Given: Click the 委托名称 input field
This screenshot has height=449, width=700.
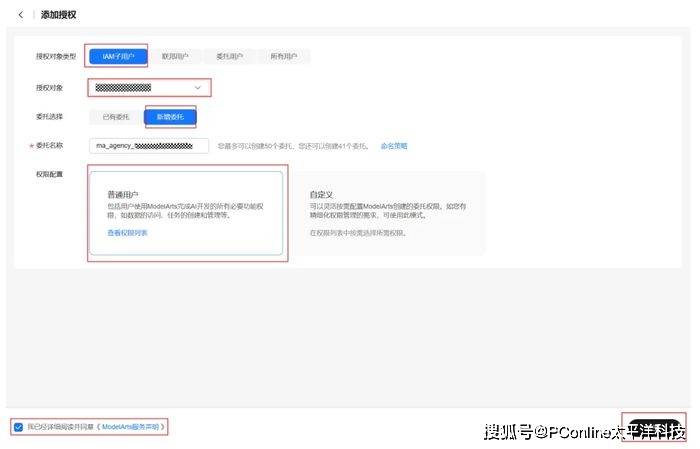Looking at the screenshot, I should point(149,146).
